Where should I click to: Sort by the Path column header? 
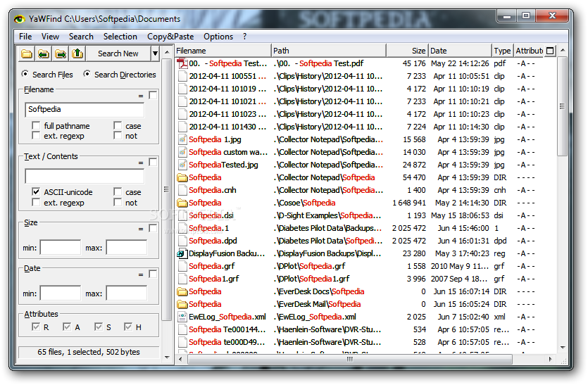tap(328, 51)
